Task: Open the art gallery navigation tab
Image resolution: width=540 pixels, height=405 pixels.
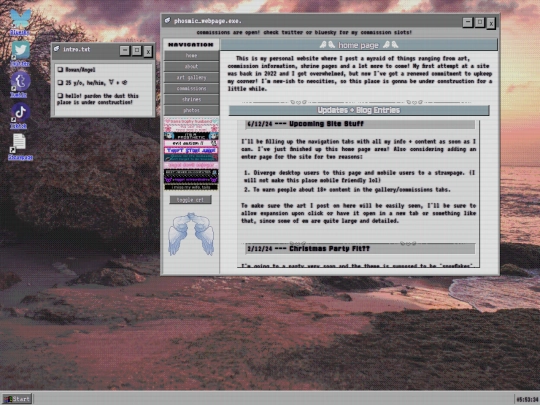Action: tap(191, 77)
